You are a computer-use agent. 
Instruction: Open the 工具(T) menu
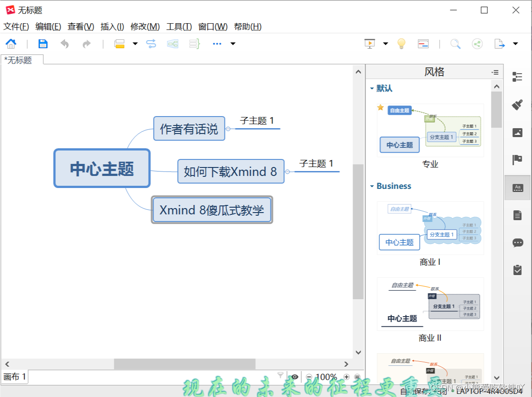pyautogui.click(x=179, y=26)
